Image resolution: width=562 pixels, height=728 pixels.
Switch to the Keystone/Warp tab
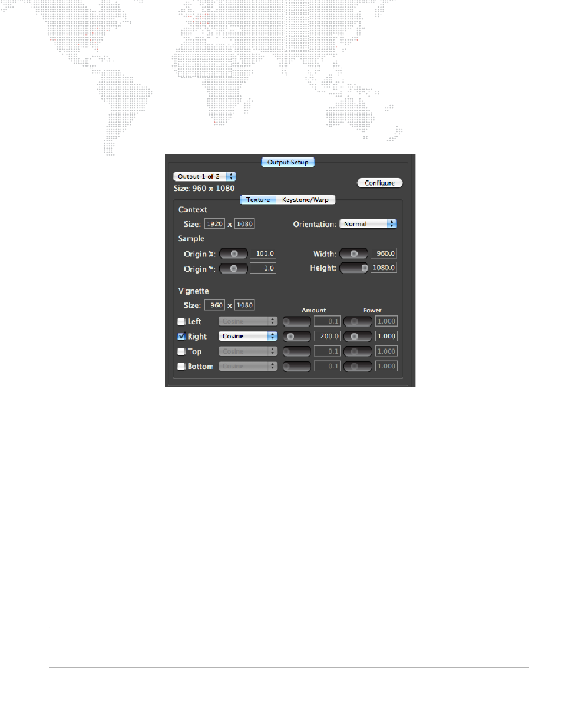(305, 200)
